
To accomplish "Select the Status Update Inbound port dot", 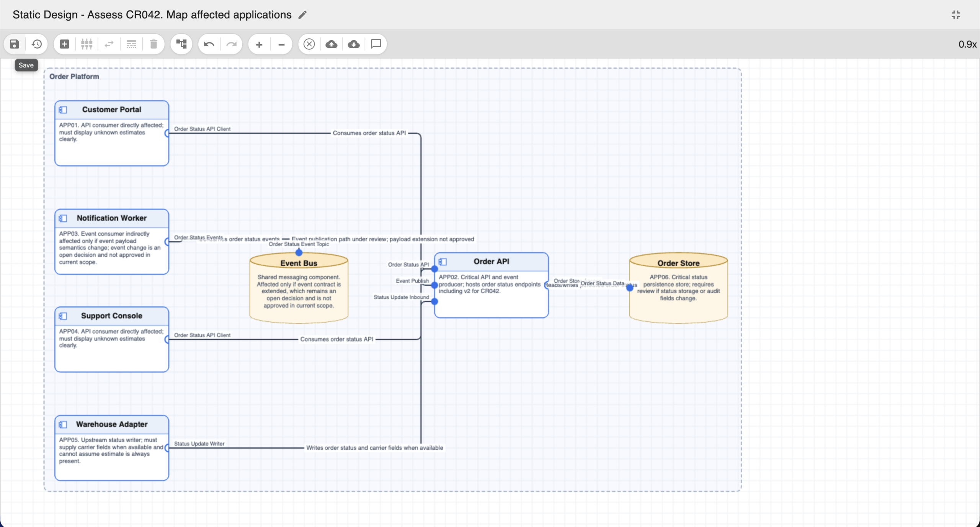I will [434, 302].
